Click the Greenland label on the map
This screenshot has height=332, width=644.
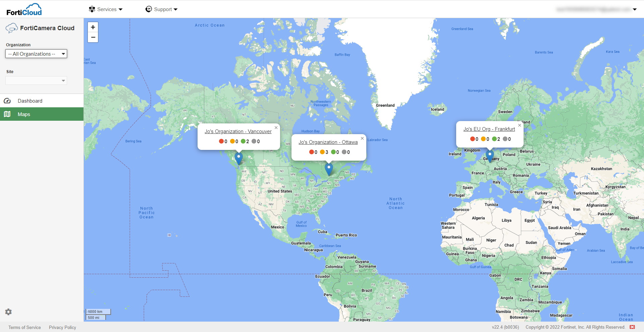(385, 105)
